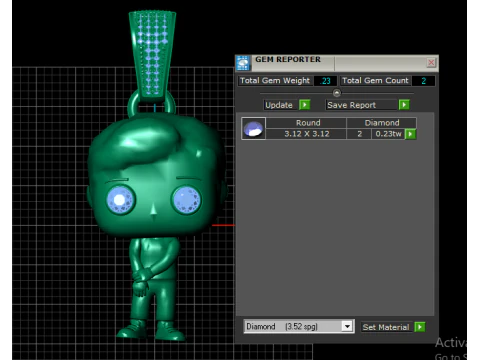Image resolution: width=480 pixels, height=360 pixels.
Task: Click the Gem Reporter panel icon
Action: (x=243, y=63)
